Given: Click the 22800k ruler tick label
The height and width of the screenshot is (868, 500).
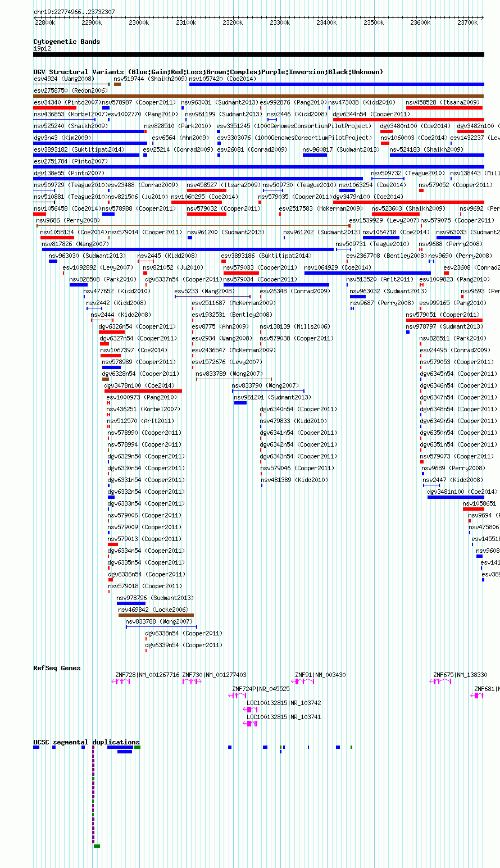Looking at the screenshot, I should coord(45,22).
